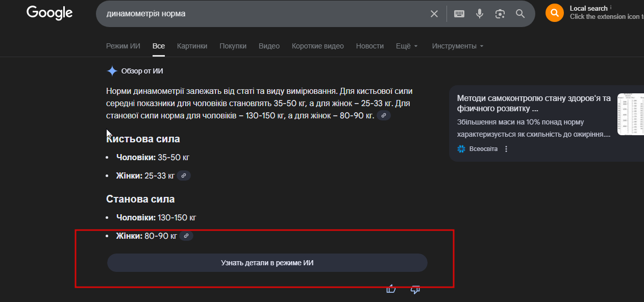Clear the search query text
644x302 pixels.
[434, 14]
